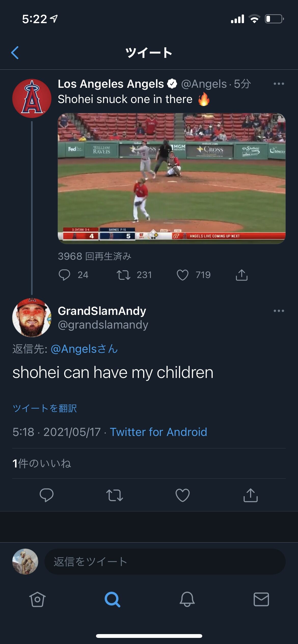Image resolution: width=298 pixels, height=644 pixels.
Task: Open more options on GrandSlamAndy reply
Action: (279, 311)
